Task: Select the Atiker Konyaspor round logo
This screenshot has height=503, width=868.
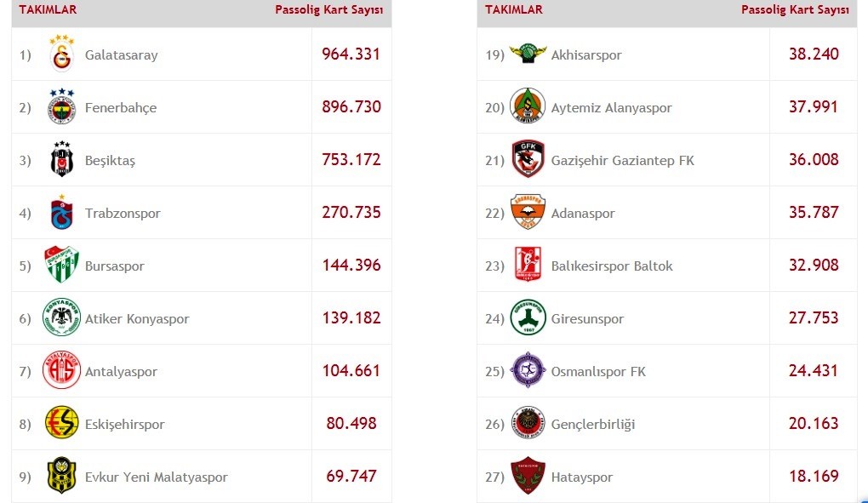Action: click(61, 317)
